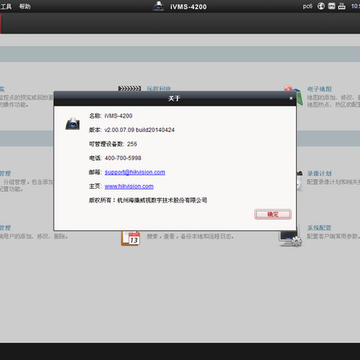Click the name text iVMS-4200 in dialog
This screenshot has height=360, width=360.
118,116
